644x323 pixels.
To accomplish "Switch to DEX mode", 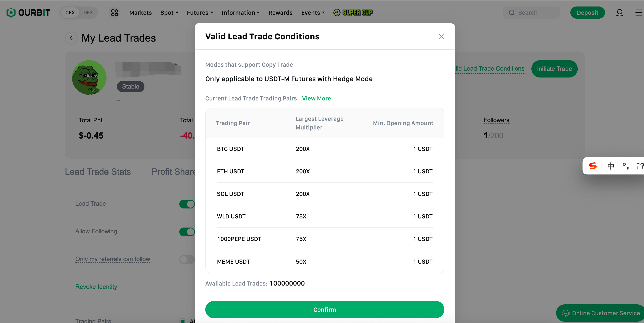I will 88,13.
